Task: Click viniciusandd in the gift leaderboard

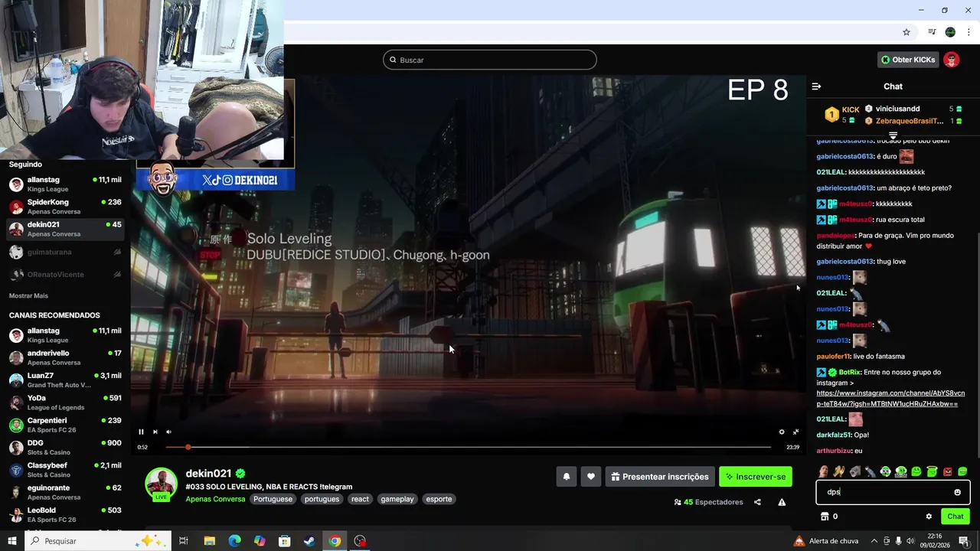Action: [897, 109]
